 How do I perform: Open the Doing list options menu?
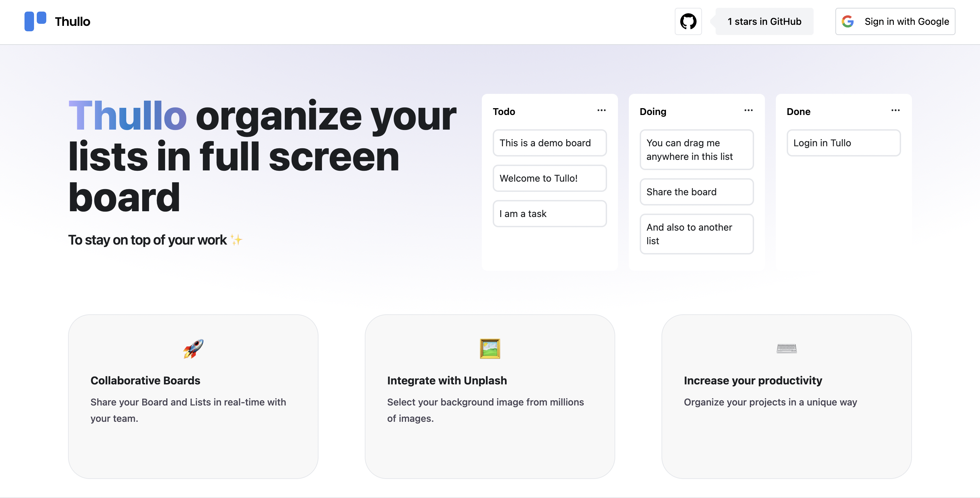point(748,110)
